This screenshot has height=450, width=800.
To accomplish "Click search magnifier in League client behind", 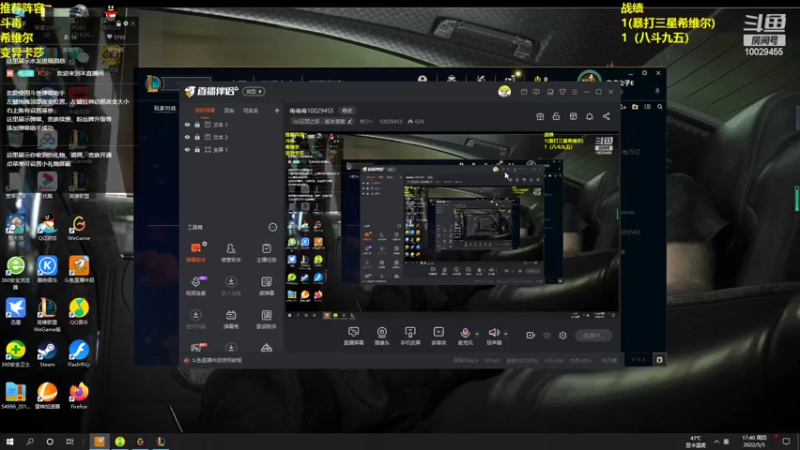I will click(x=660, y=107).
